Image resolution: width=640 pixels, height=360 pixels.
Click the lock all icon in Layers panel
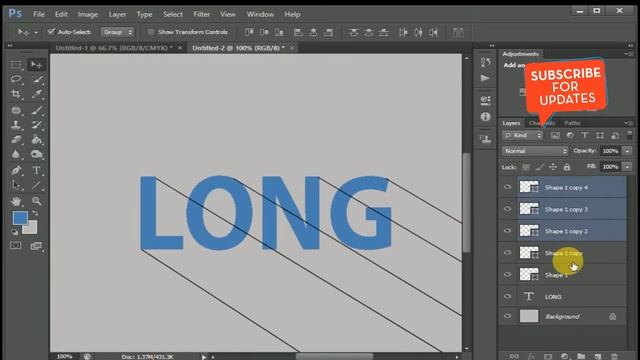point(567,167)
